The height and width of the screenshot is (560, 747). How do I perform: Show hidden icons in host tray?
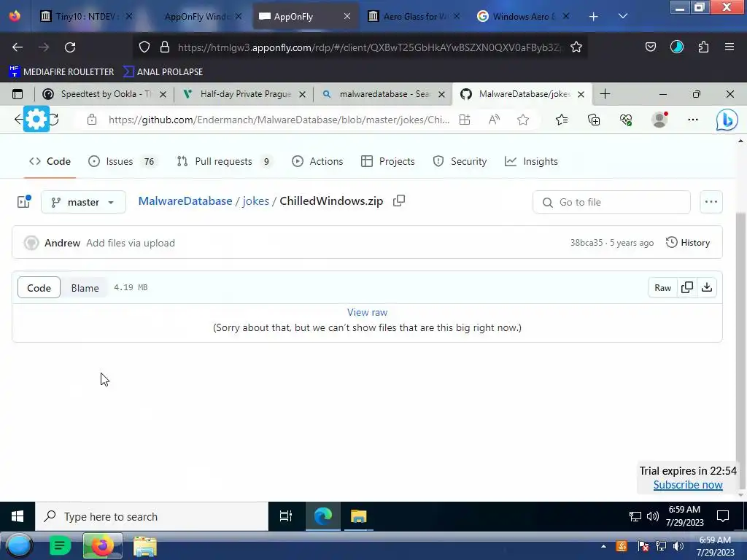(x=603, y=547)
